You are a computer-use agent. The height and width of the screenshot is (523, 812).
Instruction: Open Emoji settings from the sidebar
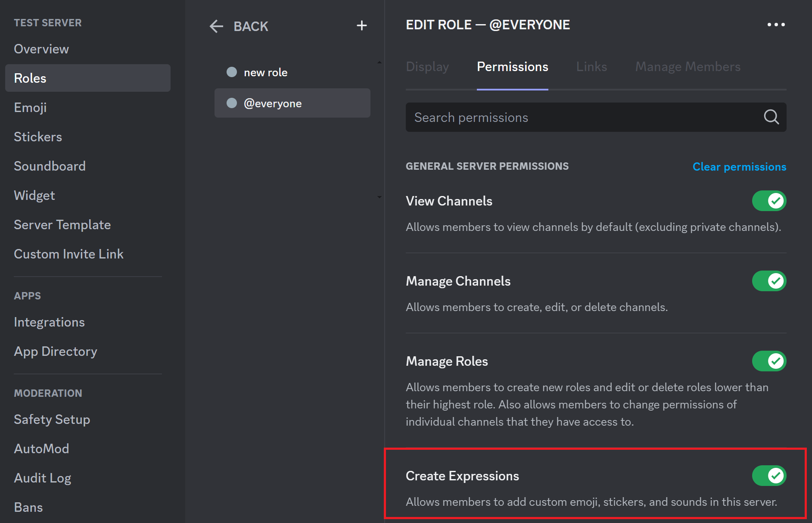coord(30,107)
